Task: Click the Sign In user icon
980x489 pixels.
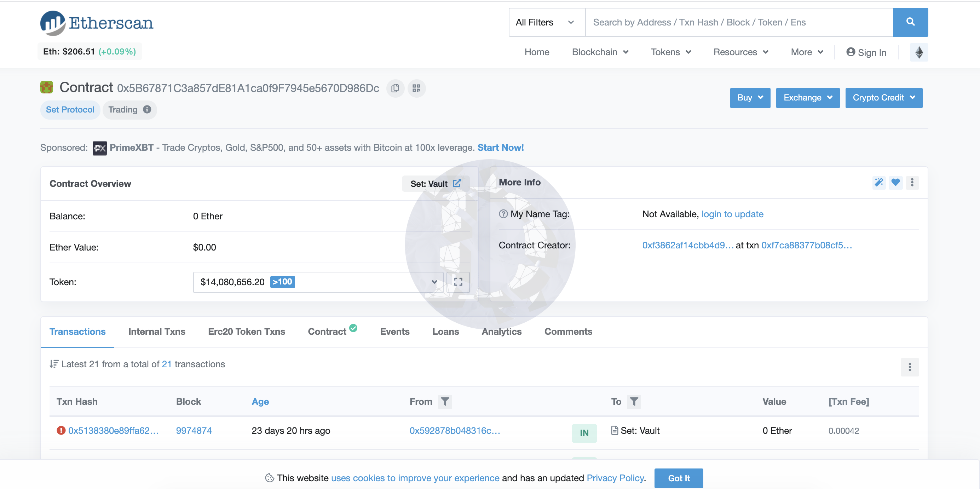Action: click(x=851, y=52)
